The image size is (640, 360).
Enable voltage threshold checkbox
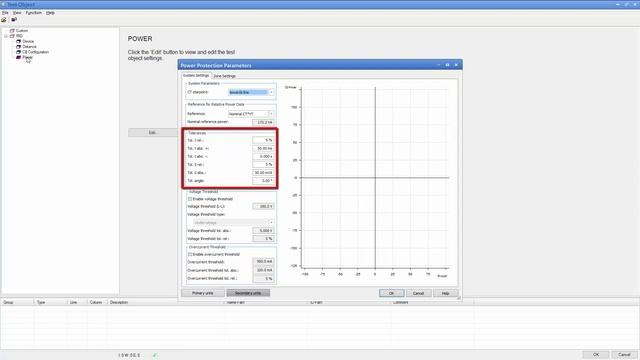pos(190,199)
